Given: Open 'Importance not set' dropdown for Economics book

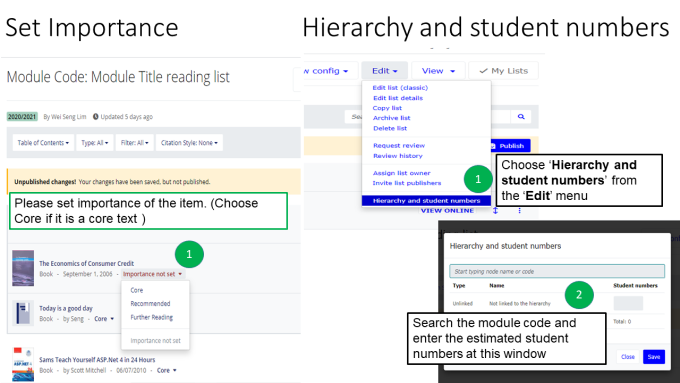Looking at the screenshot, I should pyautogui.click(x=152, y=274).
